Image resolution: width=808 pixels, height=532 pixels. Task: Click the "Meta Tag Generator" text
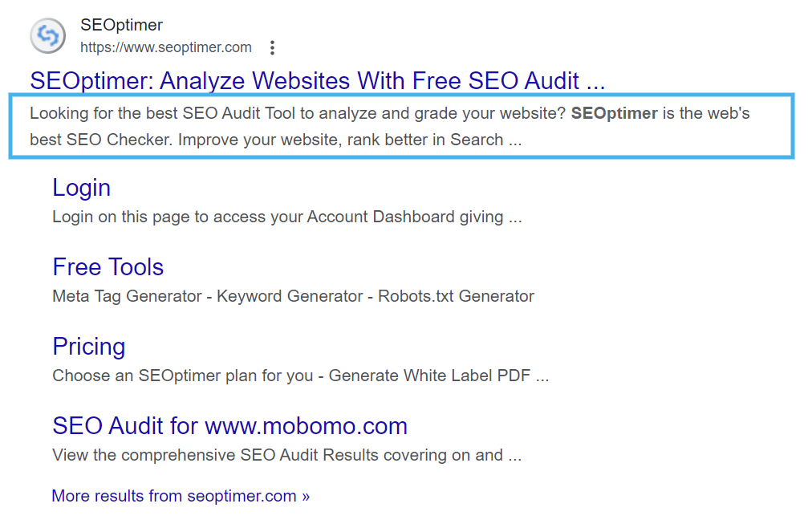coord(127,296)
